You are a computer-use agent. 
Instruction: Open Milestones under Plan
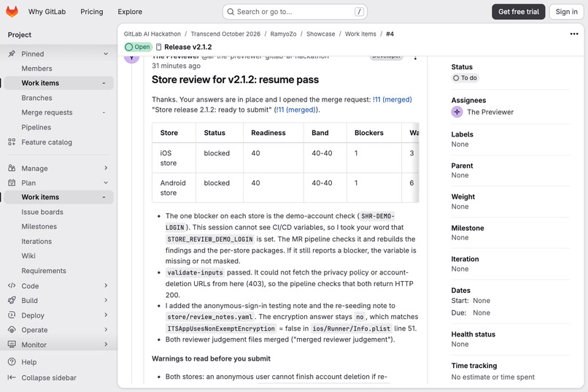click(x=39, y=226)
